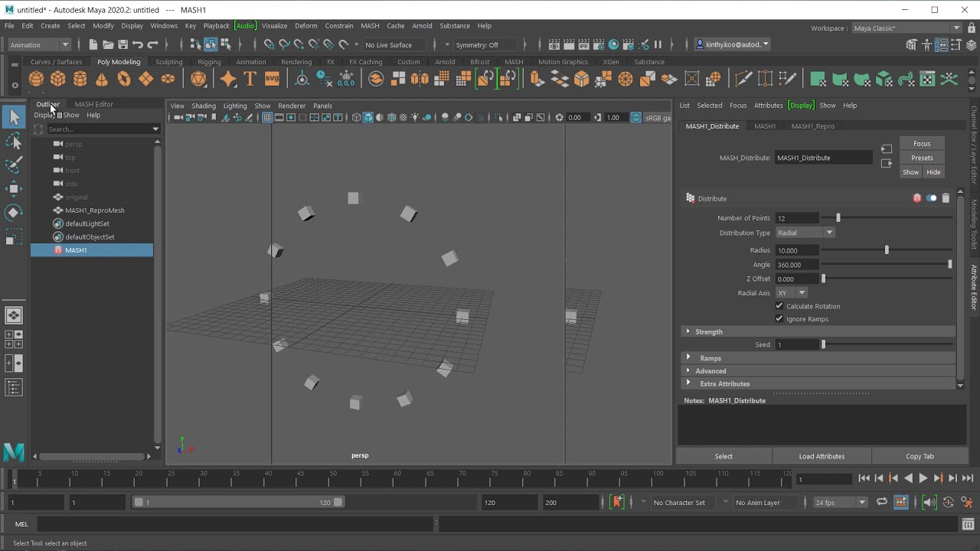Adjust the Number of Points slider handle
Viewport: 980px width, 551px height.
(838, 218)
